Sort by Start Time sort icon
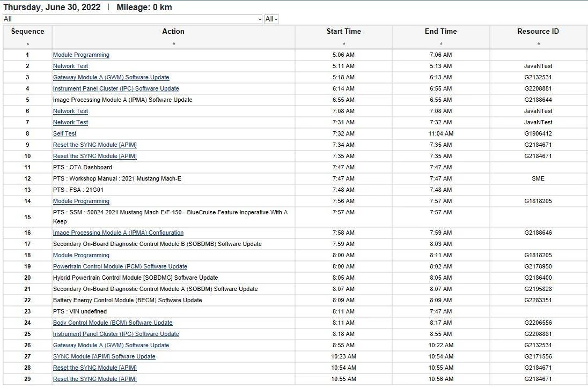 [x=344, y=44]
